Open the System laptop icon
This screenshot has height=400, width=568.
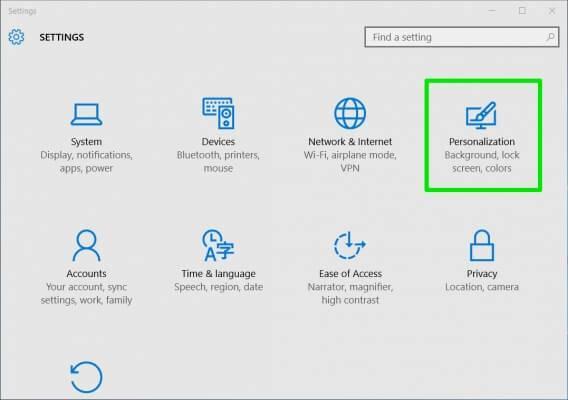86,114
